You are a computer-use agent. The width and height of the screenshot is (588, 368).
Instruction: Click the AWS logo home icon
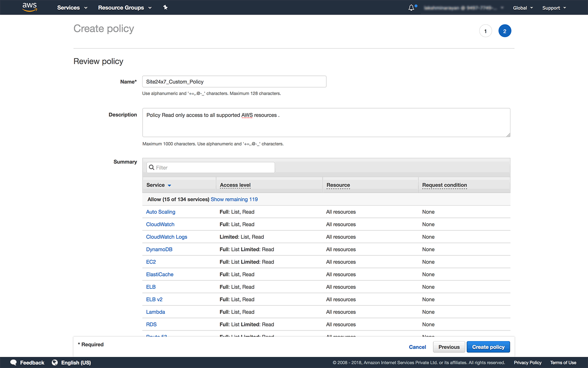pyautogui.click(x=29, y=7)
